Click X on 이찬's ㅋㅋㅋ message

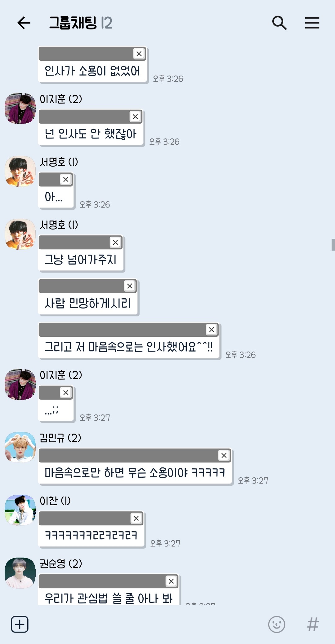136,518
